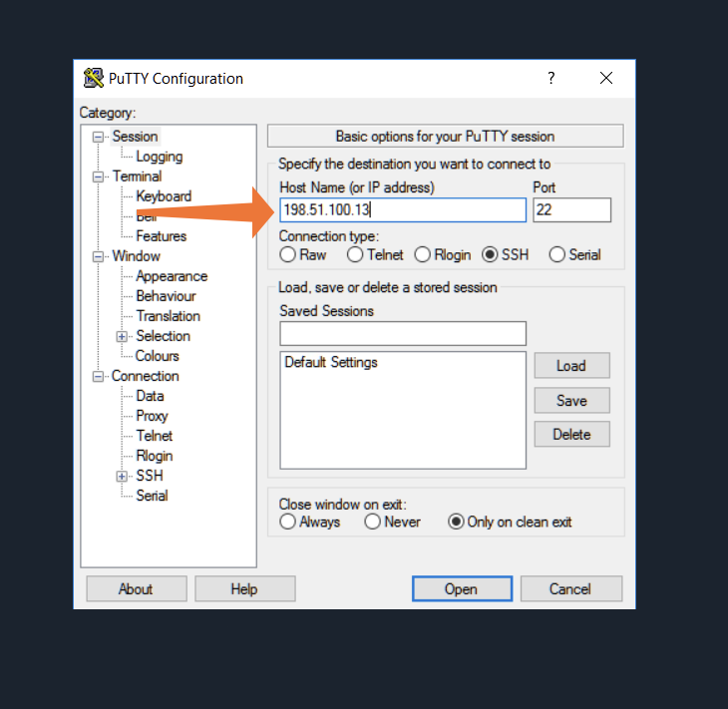Open the Logging category
Image resolution: width=728 pixels, height=709 pixels.
159,157
